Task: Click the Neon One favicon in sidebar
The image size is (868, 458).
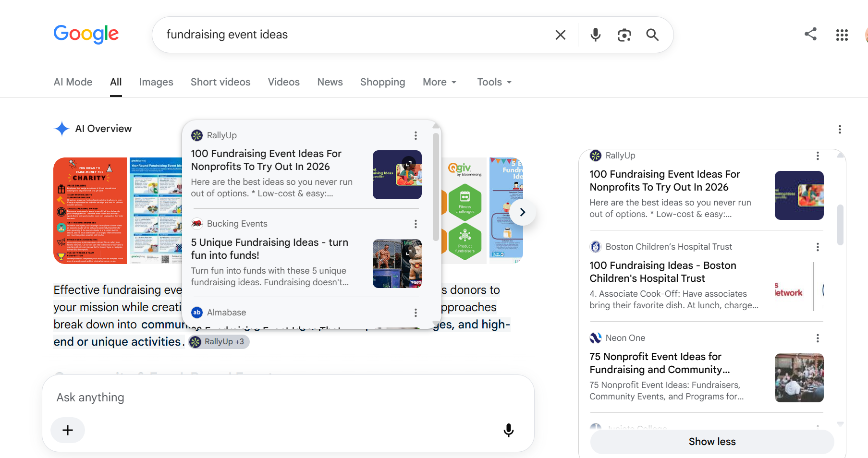Action: point(596,338)
